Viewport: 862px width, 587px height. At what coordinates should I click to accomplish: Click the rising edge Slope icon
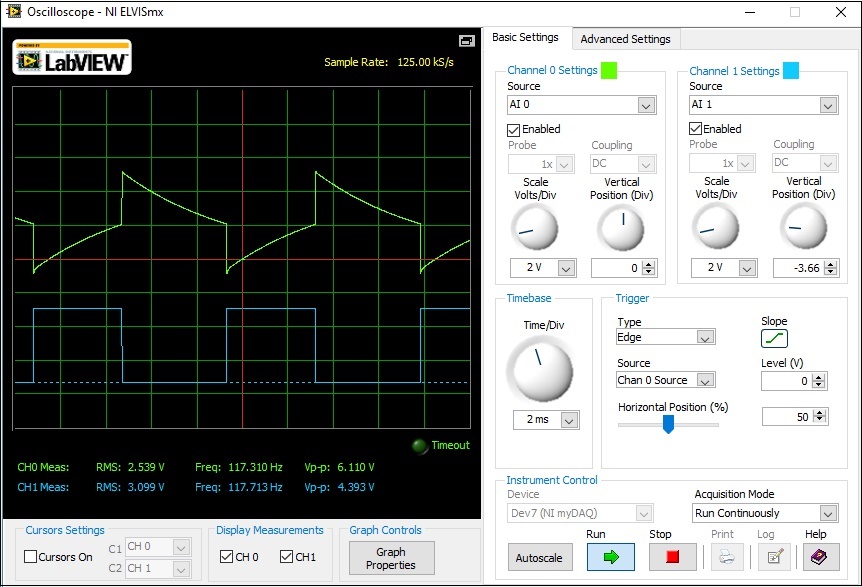[x=775, y=339]
